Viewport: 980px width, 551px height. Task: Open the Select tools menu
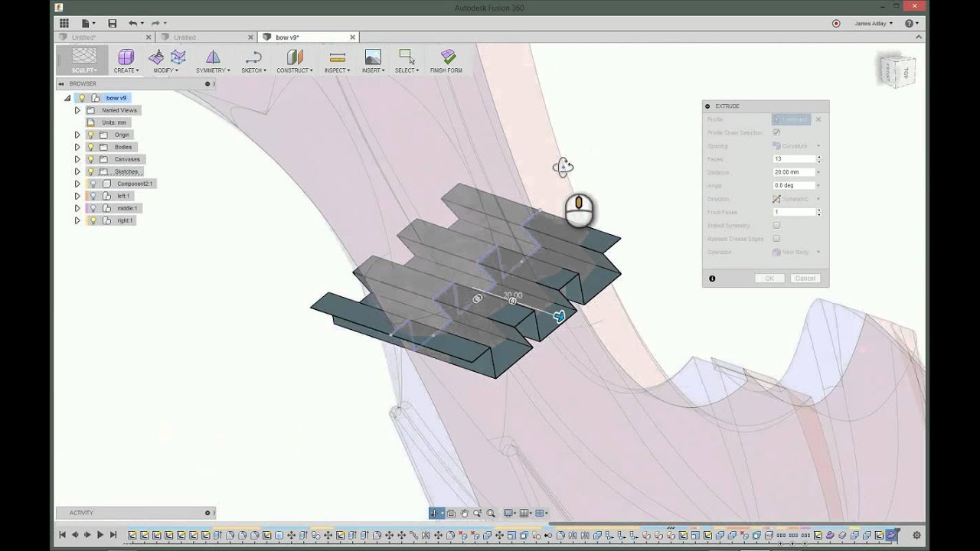coord(407,60)
